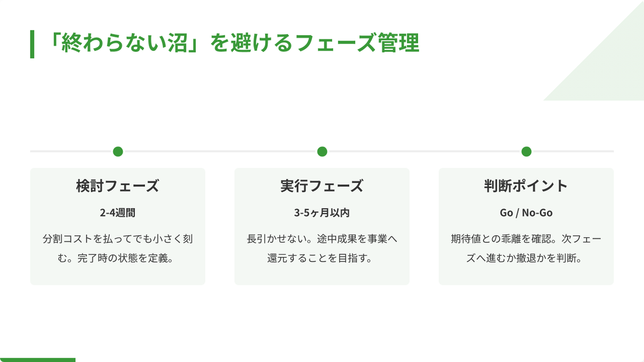Viewport: 644px width, 362px height.
Task: Click the 判断ポイント card background
Action: (x=526, y=226)
